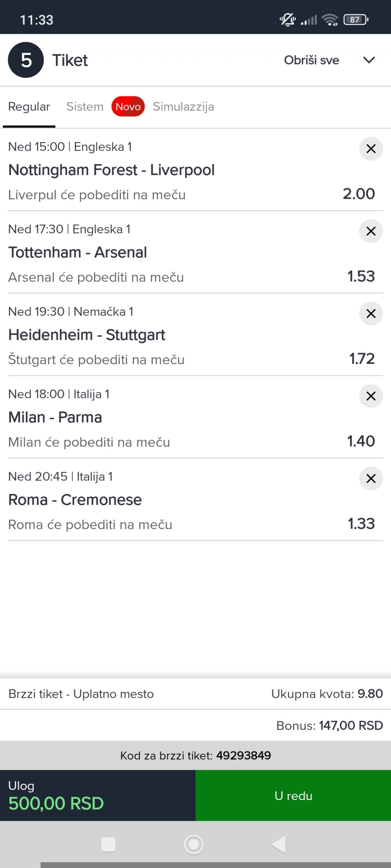
Task: Open Android recent apps button
Action: click(x=108, y=844)
